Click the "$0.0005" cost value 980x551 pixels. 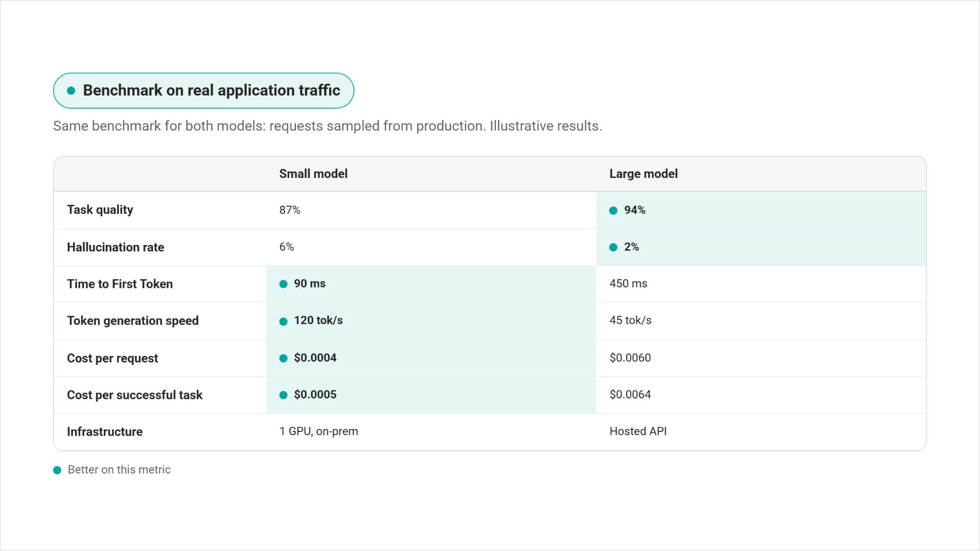pos(315,395)
